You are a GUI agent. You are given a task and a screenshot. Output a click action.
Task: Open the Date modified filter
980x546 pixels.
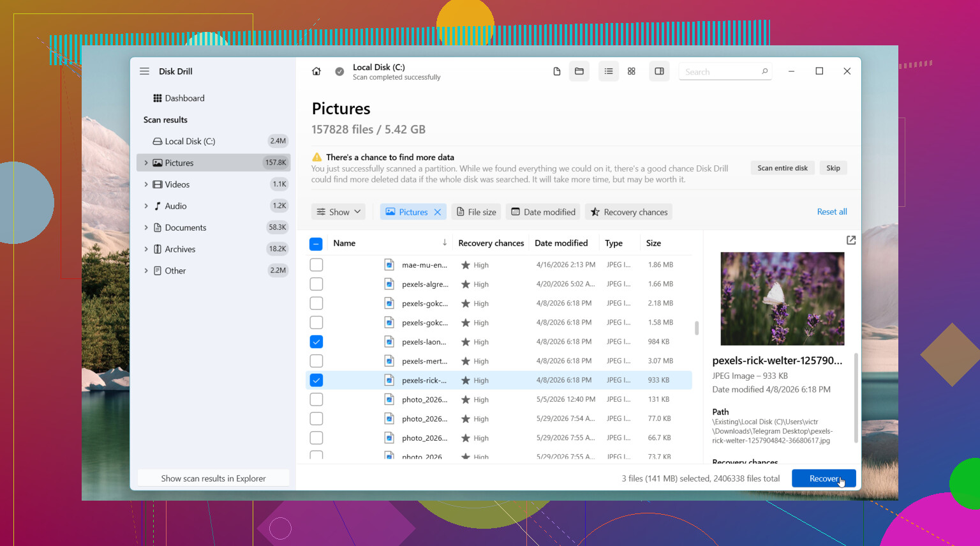(543, 212)
